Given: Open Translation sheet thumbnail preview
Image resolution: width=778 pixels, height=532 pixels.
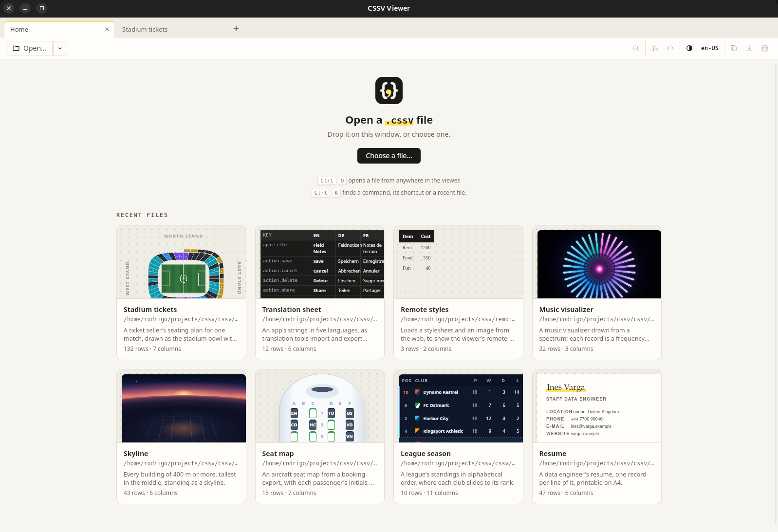Looking at the screenshot, I should (320, 262).
